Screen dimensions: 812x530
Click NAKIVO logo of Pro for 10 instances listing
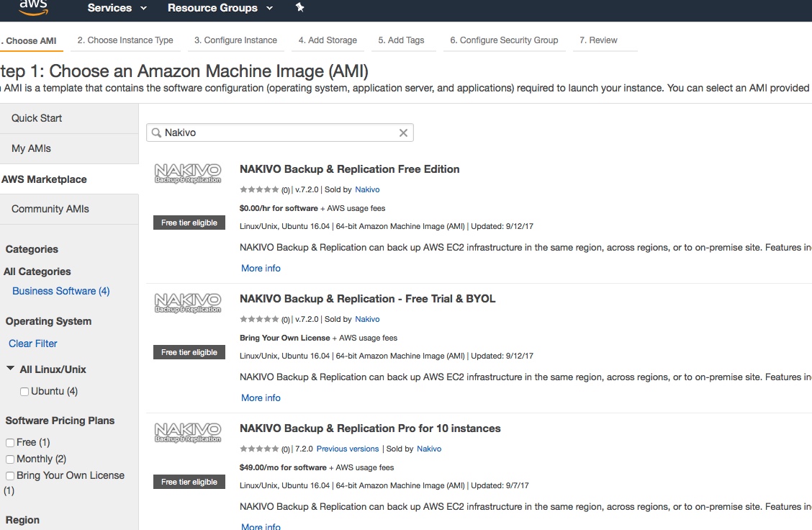(188, 433)
